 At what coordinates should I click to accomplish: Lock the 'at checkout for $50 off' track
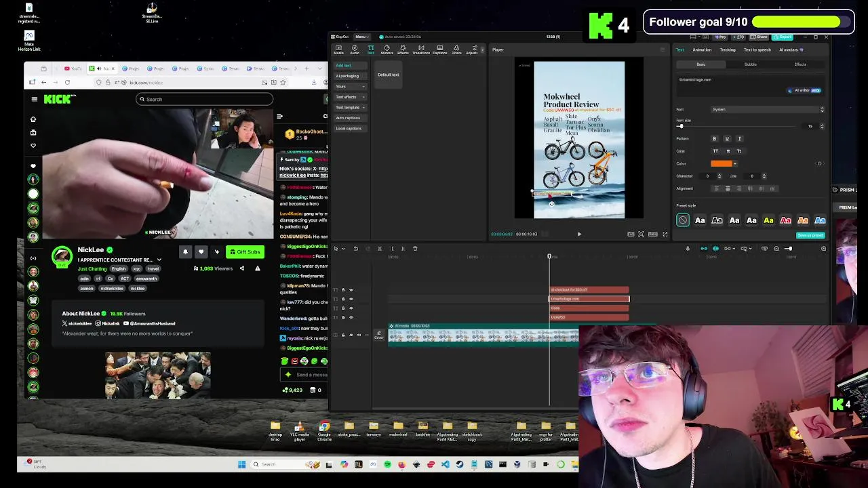343,289
